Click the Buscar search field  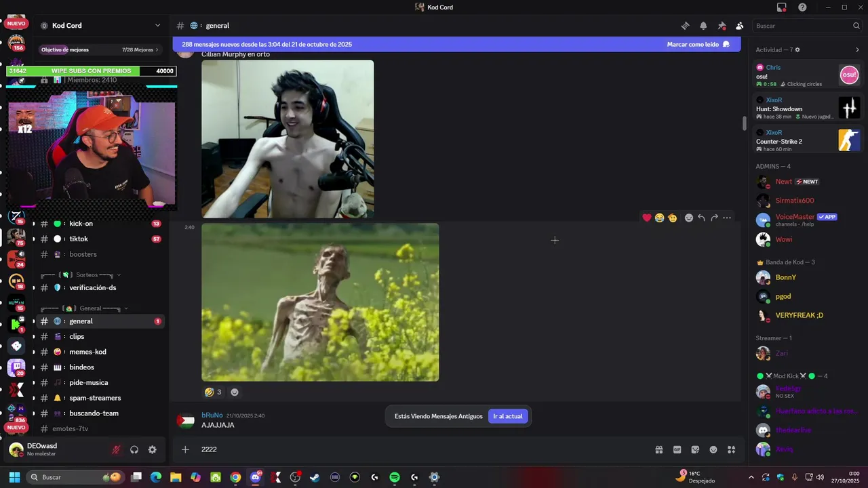click(807, 26)
